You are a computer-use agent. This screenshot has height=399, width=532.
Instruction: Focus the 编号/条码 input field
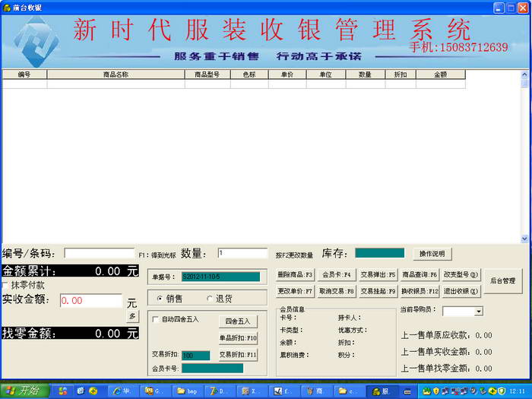pyautogui.click(x=100, y=253)
